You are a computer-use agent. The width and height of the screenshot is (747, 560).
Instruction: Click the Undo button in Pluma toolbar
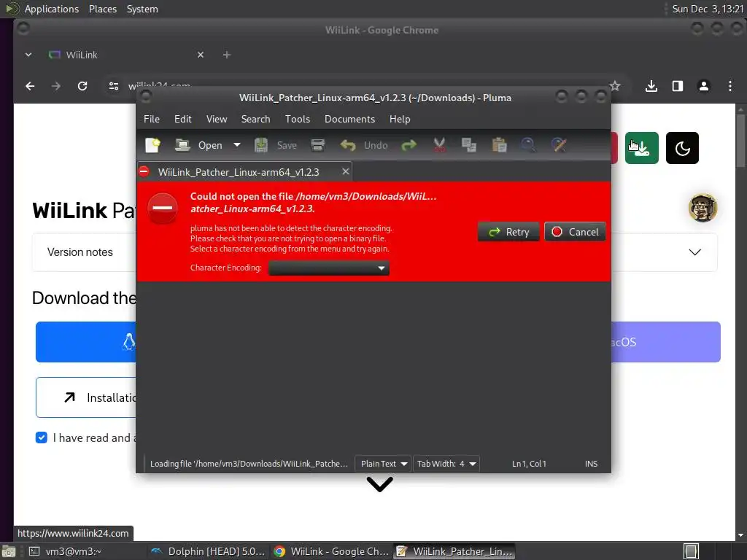pos(364,145)
